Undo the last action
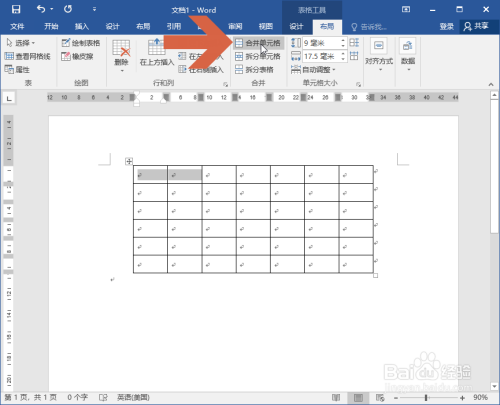The height and width of the screenshot is (405, 500). point(41,9)
